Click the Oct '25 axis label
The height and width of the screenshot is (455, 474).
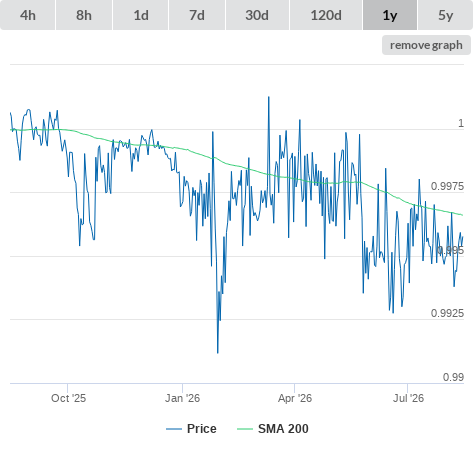point(68,398)
